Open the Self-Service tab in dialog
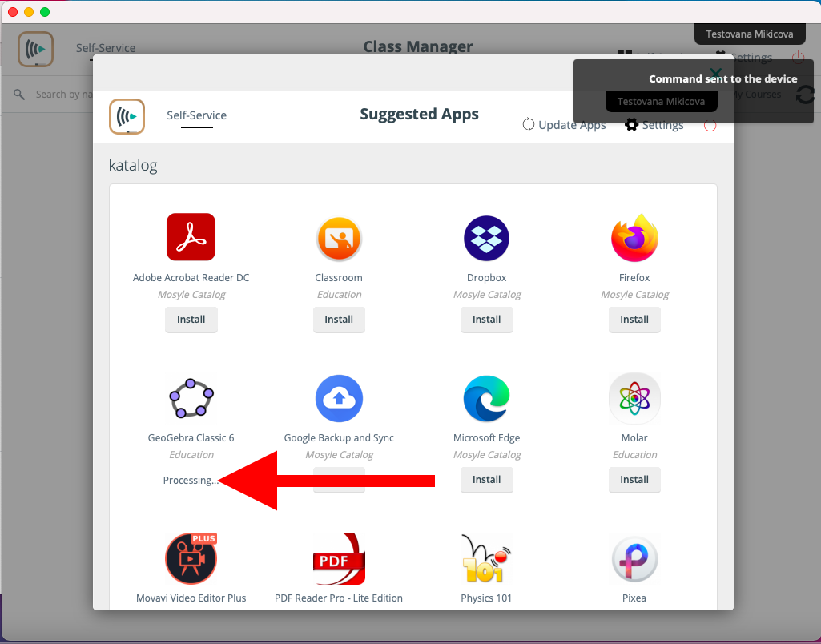821x644 pixels. coord(196,115)
